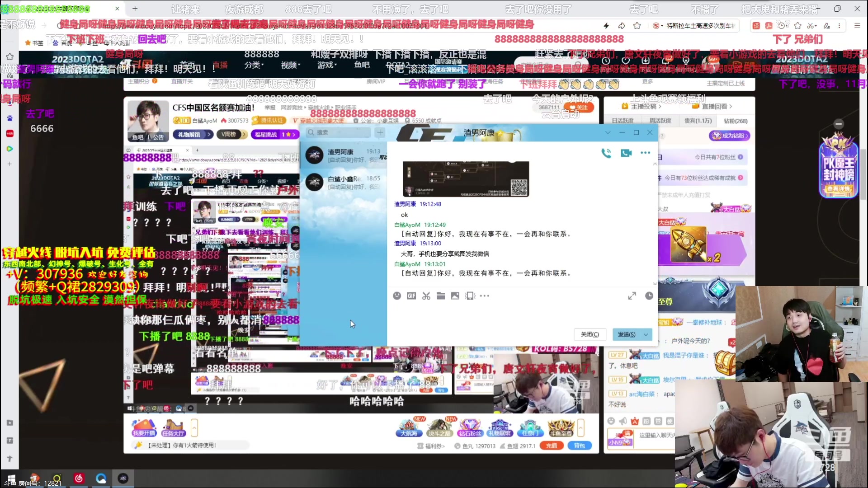The image size is (868, 488).
Task: Switch to the 贵宾(1.1万) tab
Action: (698, 121)
